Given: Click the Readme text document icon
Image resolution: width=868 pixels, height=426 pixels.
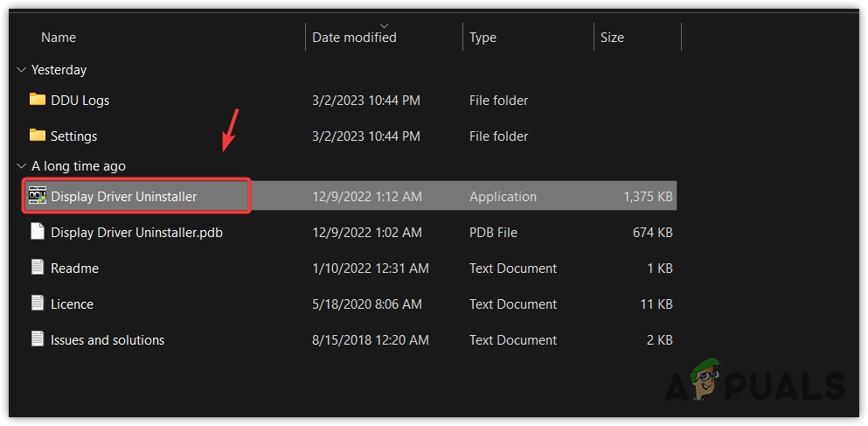Looking at the screenshot, I should pyautogui.click(x=37, y=268).
